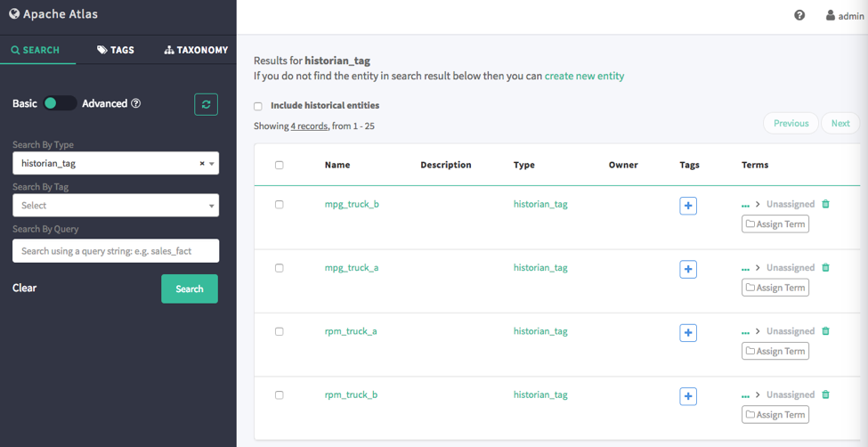Open the Search By Type dropdown
The image size is (868, 447).
point(116,164)
